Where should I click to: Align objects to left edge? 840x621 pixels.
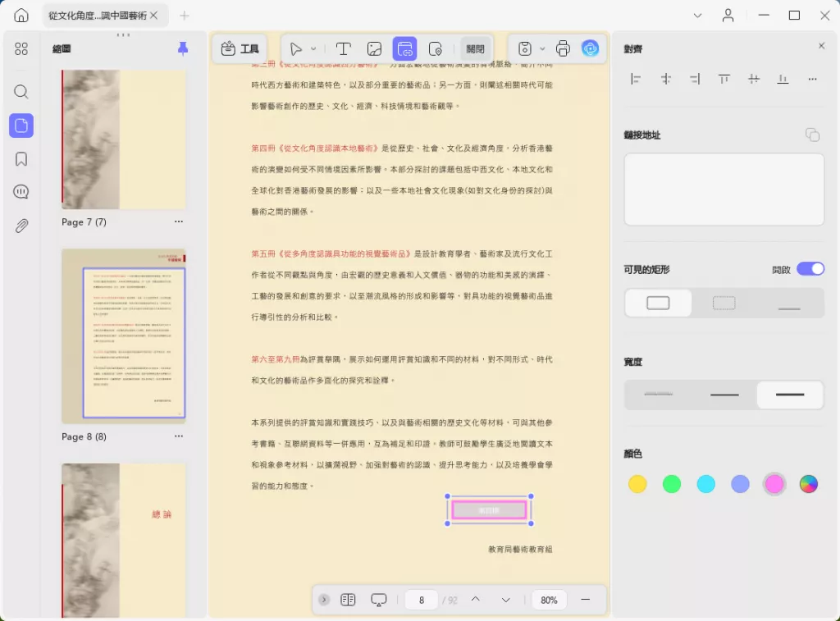636,80
